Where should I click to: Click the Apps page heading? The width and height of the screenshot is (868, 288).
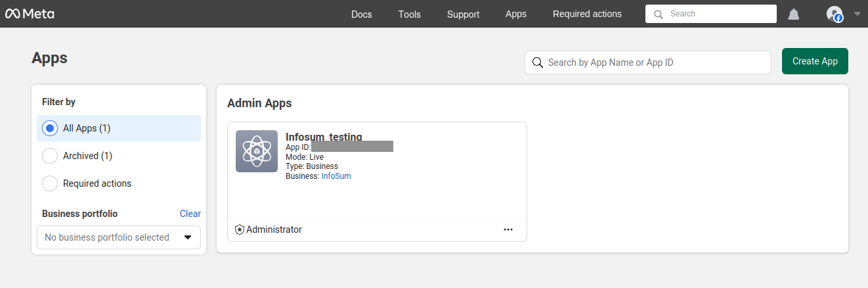(x=49, y=58)
